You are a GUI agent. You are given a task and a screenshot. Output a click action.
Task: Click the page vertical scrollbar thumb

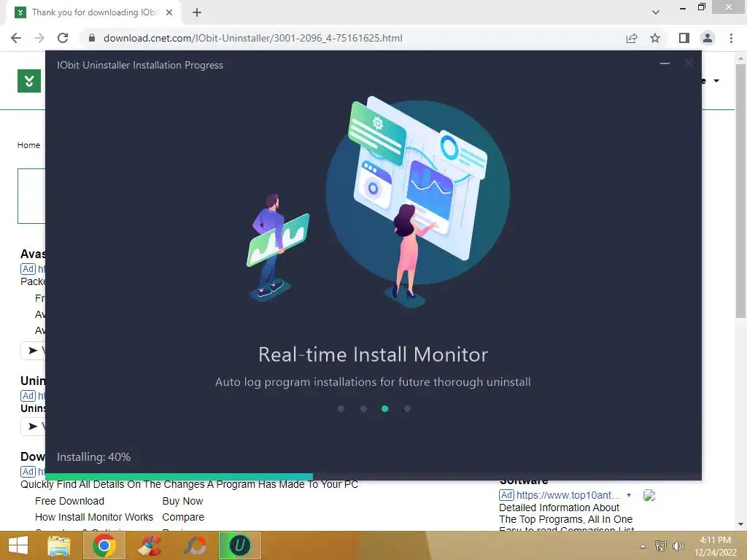coord(740,190)
